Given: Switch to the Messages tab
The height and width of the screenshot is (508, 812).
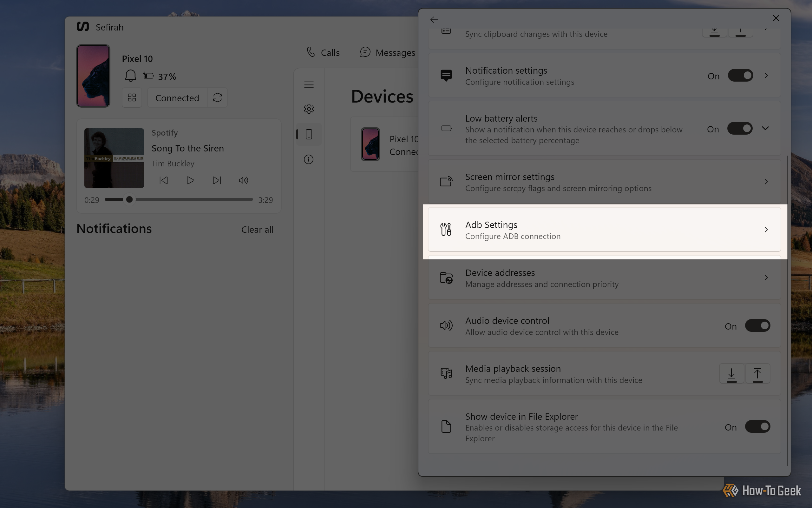Looking at the screenshot, I should tap(388, 52).
